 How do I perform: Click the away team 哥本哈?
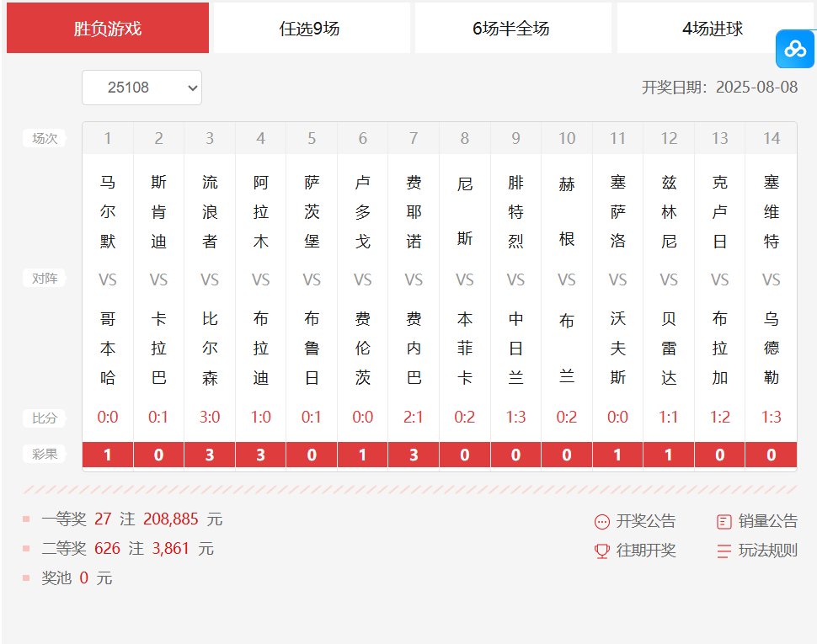point(108,348)
